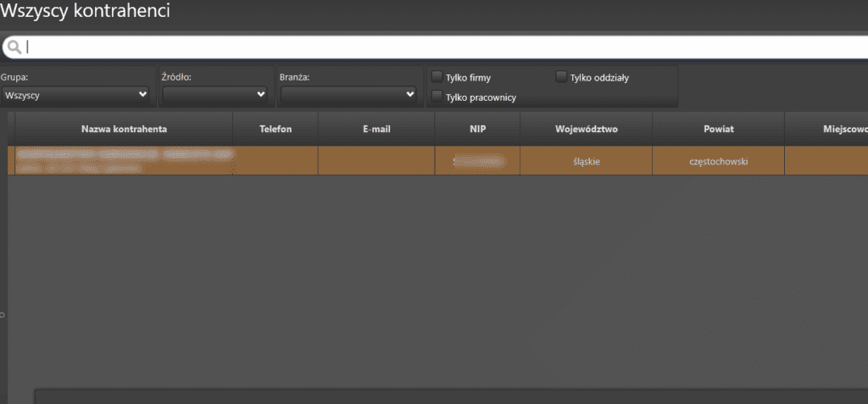
Task: Click the NIP column header
Action: click(x=477, y=130)
